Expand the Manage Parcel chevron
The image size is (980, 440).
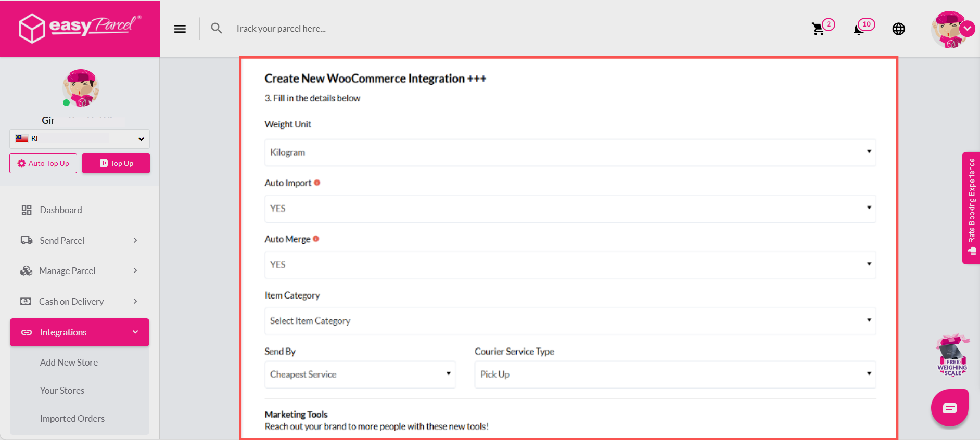click(x=135, y=270)
